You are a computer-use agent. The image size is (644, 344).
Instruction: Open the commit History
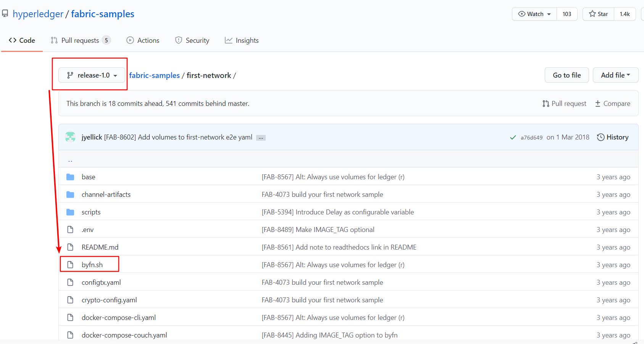pos(613,137)
